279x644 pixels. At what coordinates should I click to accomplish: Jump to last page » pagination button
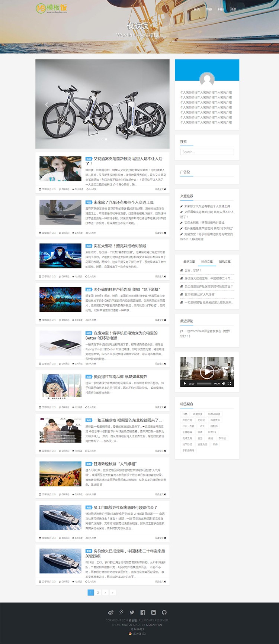[112, 592]
